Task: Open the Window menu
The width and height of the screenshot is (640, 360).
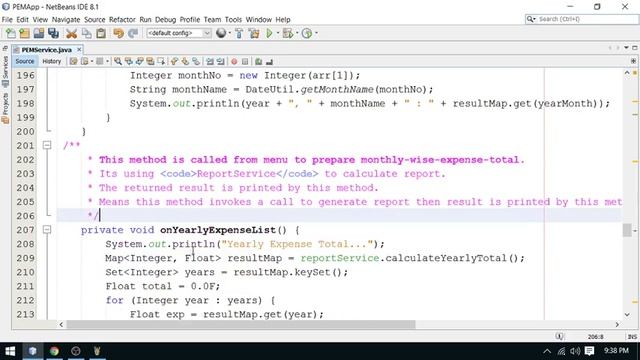Action: pos(258,20)
